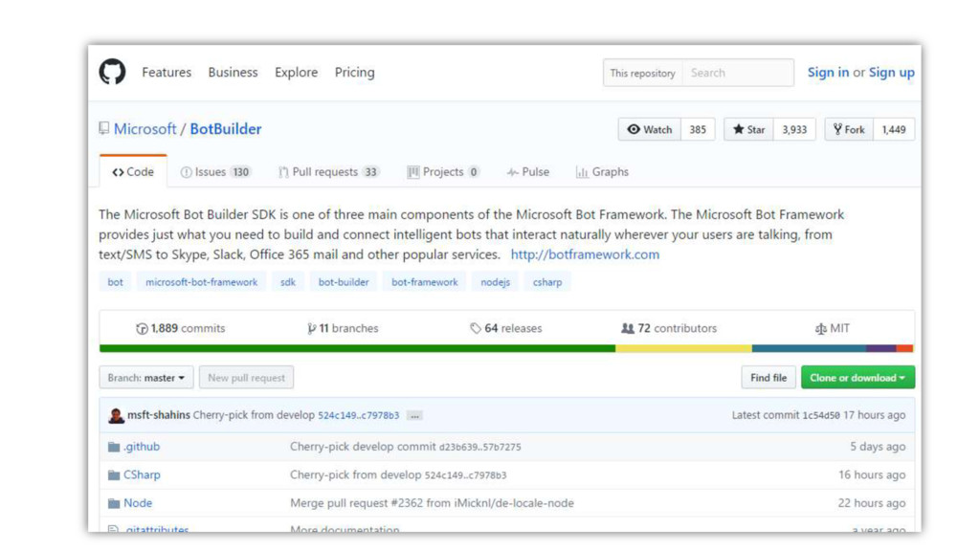The height and width of the screenshot is (551, 980).
Task: View the 385 watchers count
Action: click(698, 129)
